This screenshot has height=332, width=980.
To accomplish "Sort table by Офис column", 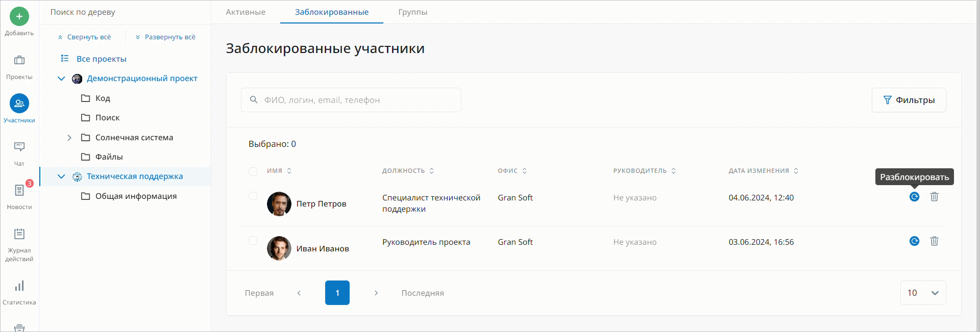I will click(x=512, y=171).
